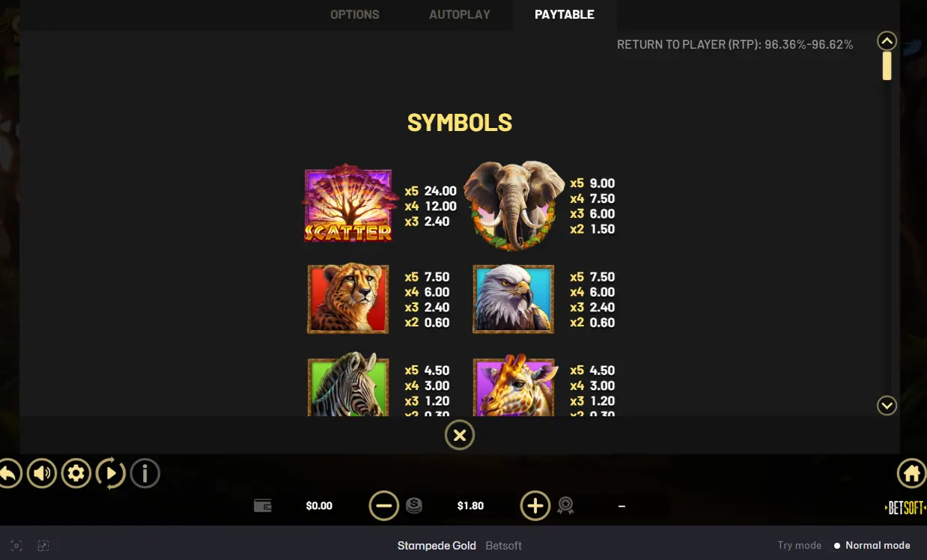The image size is (927, 560).
Task: Select Normal mode option
Action: (872, 546)
